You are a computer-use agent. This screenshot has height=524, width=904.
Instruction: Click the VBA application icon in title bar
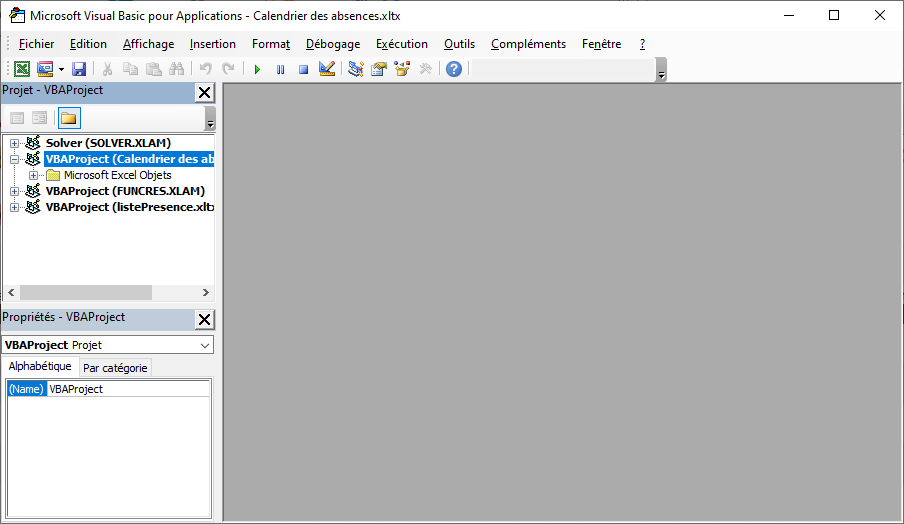click(18, 16)
